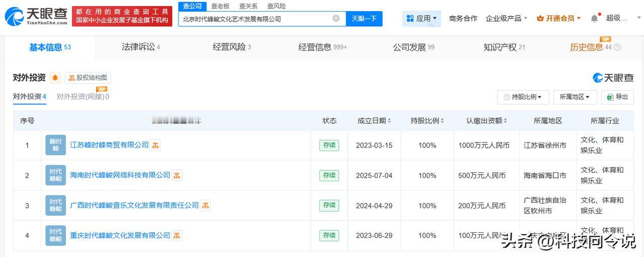Click the 海南省海口市 region cell

(x=545, y=175)
